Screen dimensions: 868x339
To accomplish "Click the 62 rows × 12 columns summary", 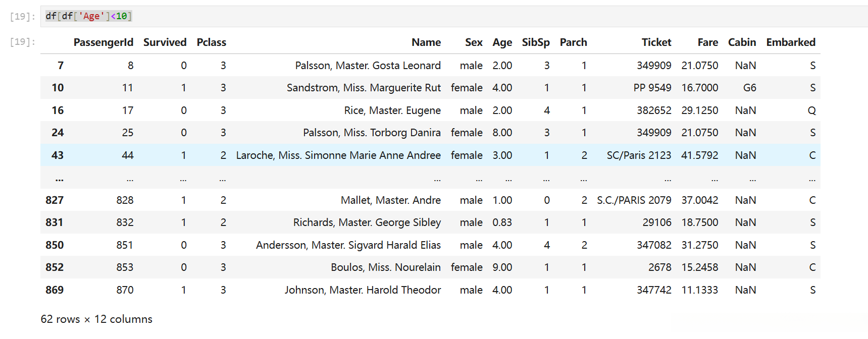I will tap(96, 319).
